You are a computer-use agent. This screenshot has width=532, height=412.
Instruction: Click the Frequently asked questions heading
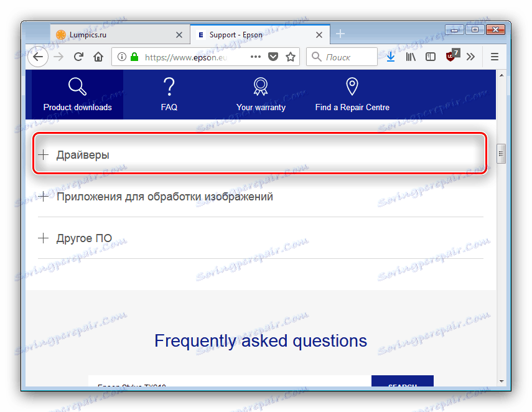261,340
